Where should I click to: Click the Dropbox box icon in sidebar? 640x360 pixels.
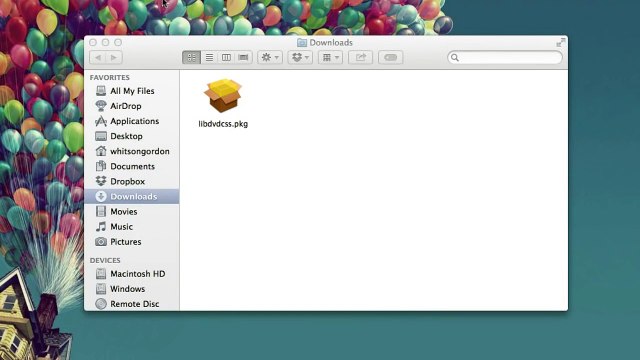pos(101,181)
